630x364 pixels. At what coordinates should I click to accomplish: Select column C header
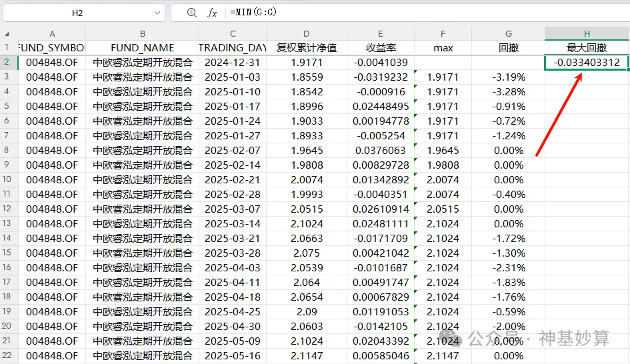click(x=233, y=34)
